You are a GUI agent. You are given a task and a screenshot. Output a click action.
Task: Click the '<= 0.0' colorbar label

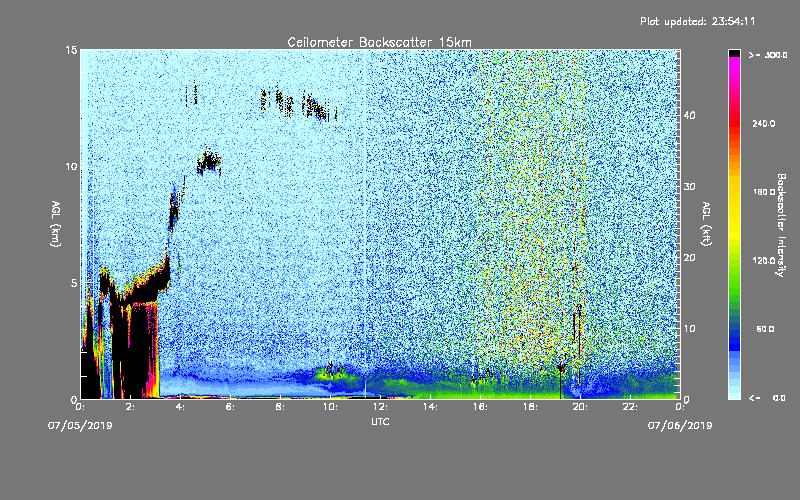pyautogui.click(x=767, y=398)
